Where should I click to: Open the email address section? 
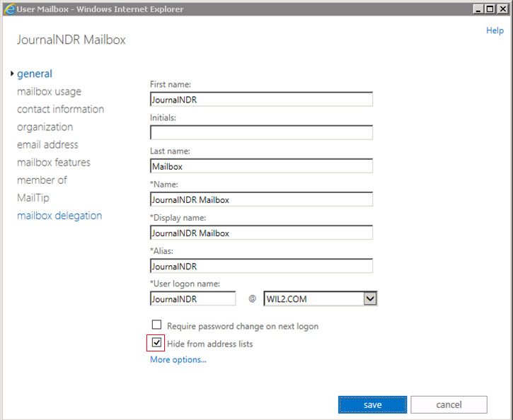pos(47,144)
